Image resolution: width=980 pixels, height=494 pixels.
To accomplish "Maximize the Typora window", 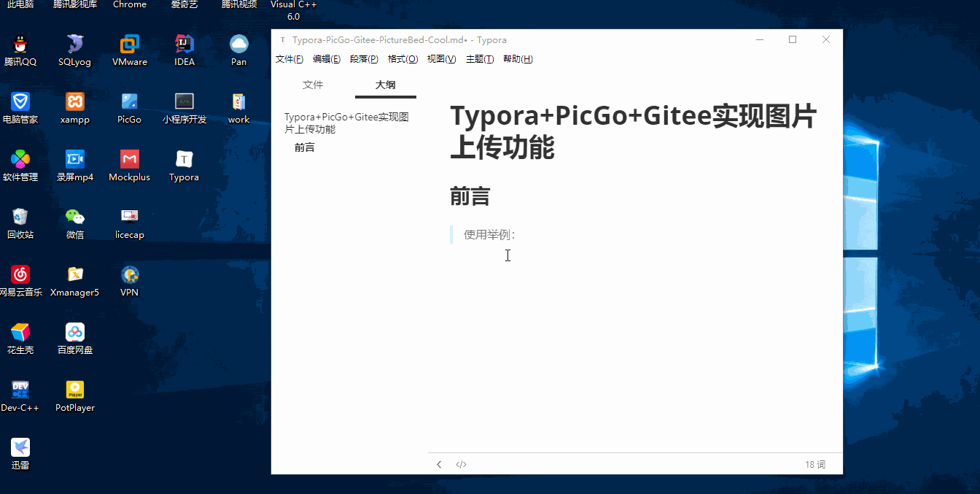I will pyautogui.click(x=793, y=39).
